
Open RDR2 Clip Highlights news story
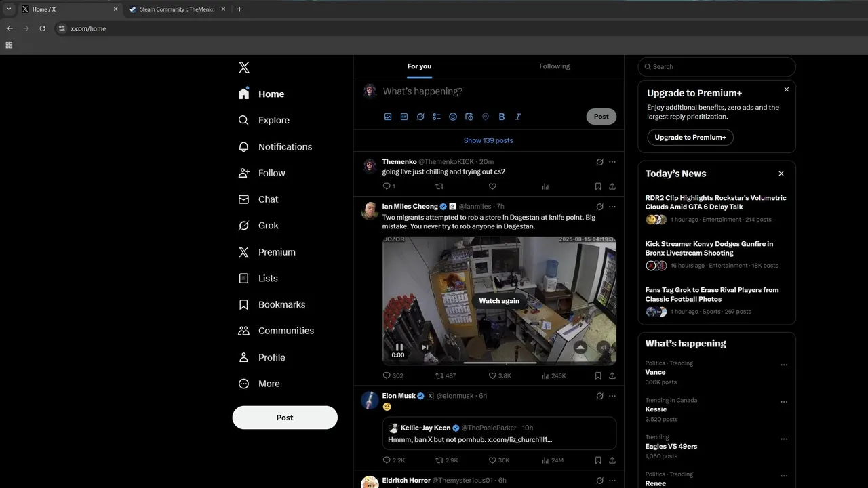pyautogui.click(x=716, y=208)
